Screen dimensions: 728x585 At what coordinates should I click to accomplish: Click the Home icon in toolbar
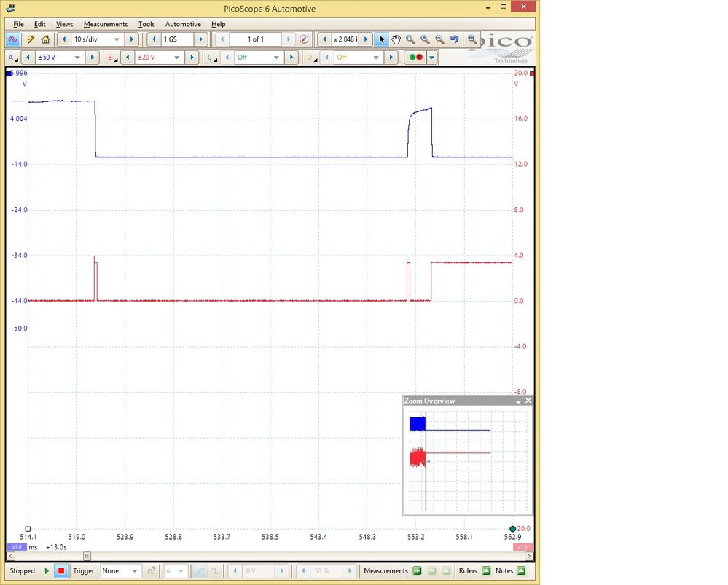[45, 39]
